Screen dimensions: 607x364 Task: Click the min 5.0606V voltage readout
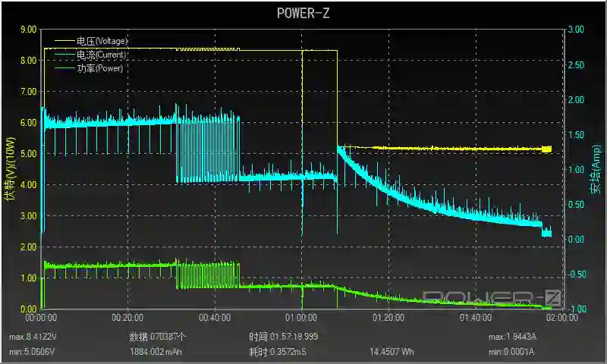(x=32, y=352)
